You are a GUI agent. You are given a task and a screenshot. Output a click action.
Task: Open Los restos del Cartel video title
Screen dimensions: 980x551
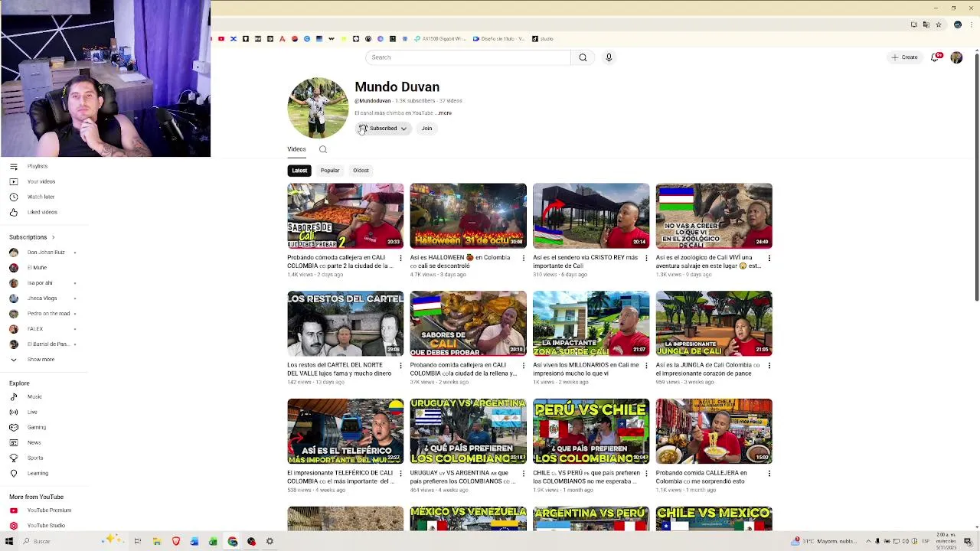(339, 369)
